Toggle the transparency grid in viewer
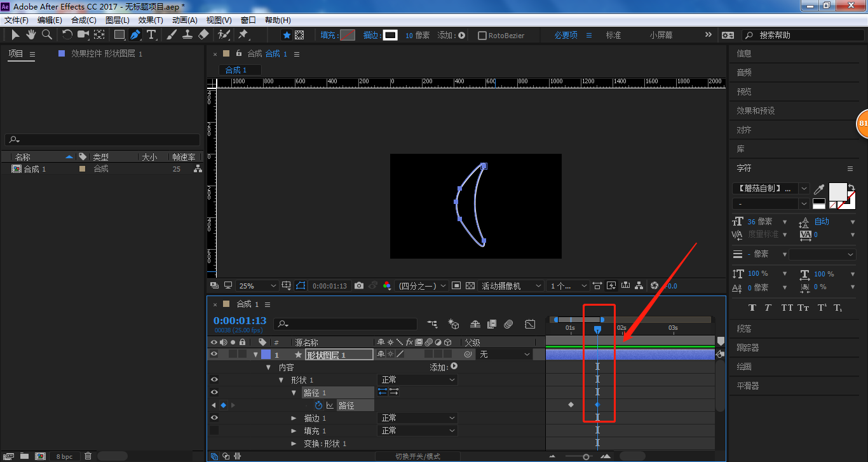The height and width of the screenshot is (462, 868). tap(470, 286)
